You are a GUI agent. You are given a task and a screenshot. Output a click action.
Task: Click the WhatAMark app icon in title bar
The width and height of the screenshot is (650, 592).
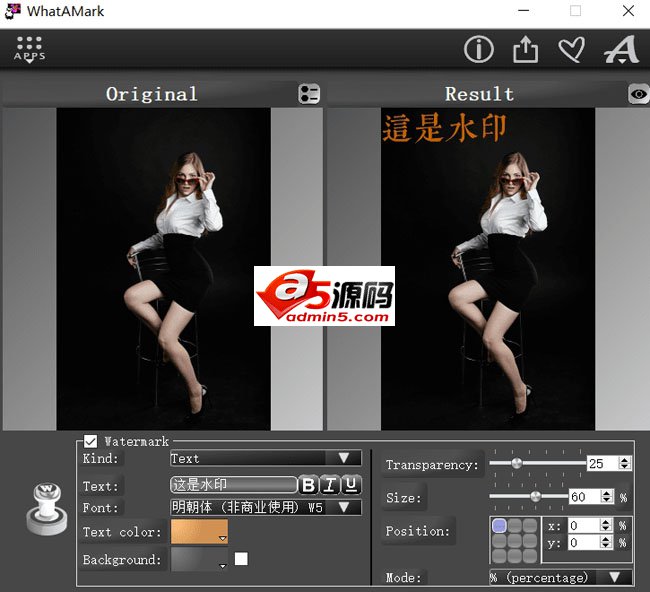12,11
